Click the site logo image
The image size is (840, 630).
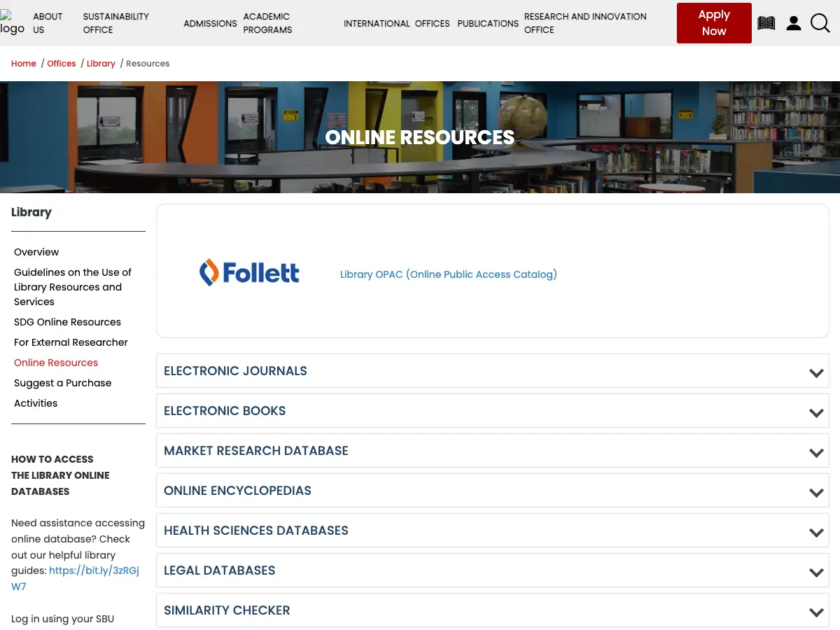click(12, 23)
